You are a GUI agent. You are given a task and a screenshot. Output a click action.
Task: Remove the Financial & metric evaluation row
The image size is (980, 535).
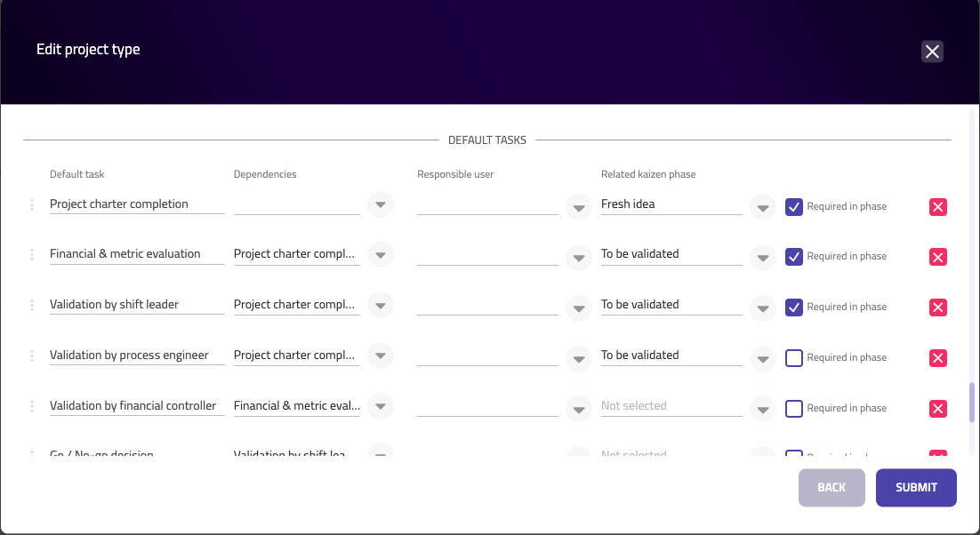[937, 257]
